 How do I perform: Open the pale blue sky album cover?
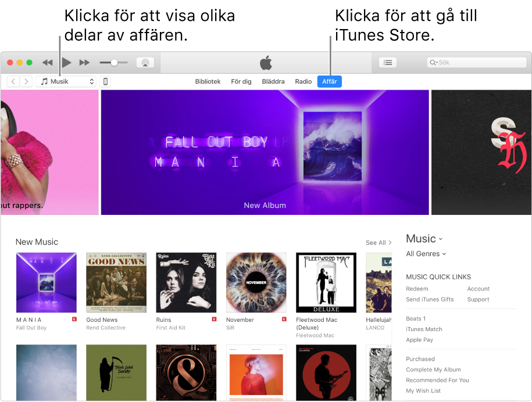[47, 372]
